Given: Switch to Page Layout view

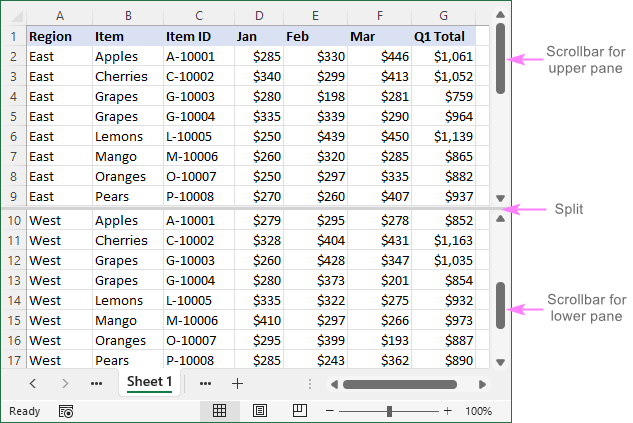Looking at the screenshot, I should click(x=259, y=411).
